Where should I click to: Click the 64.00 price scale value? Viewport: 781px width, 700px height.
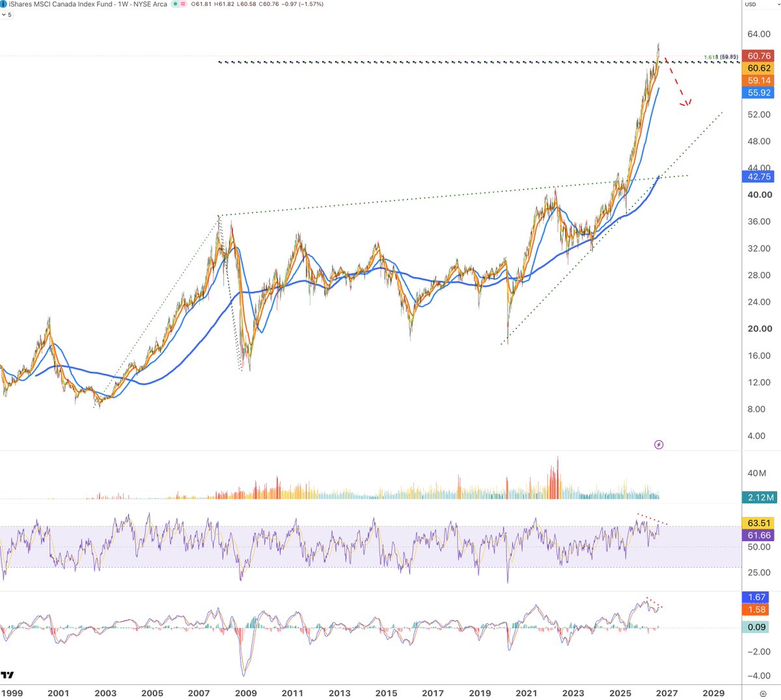pos(759,34)
